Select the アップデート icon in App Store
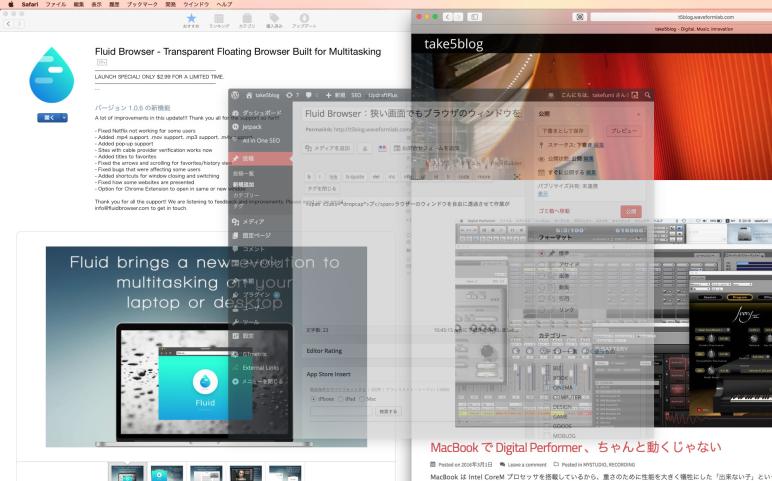The image size is (772, 481). coord(304,21)
